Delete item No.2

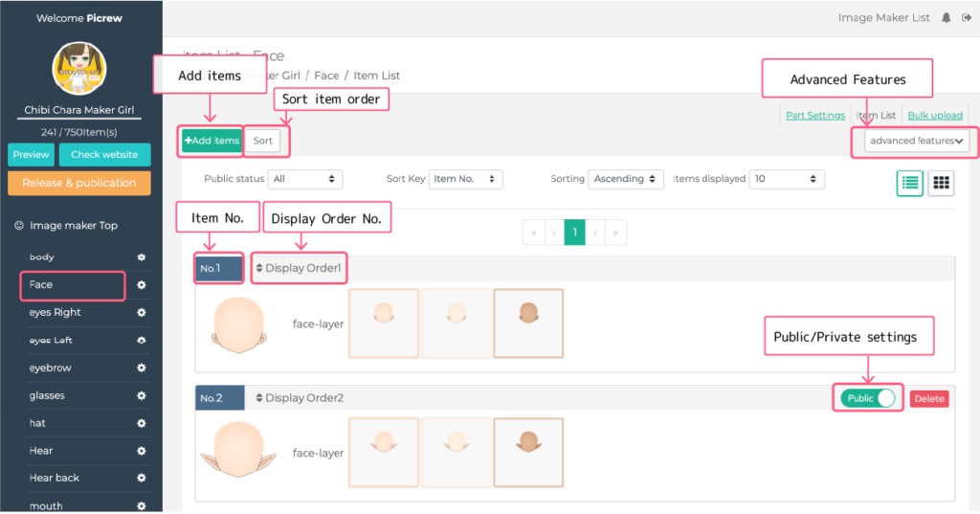pos(928,399)
